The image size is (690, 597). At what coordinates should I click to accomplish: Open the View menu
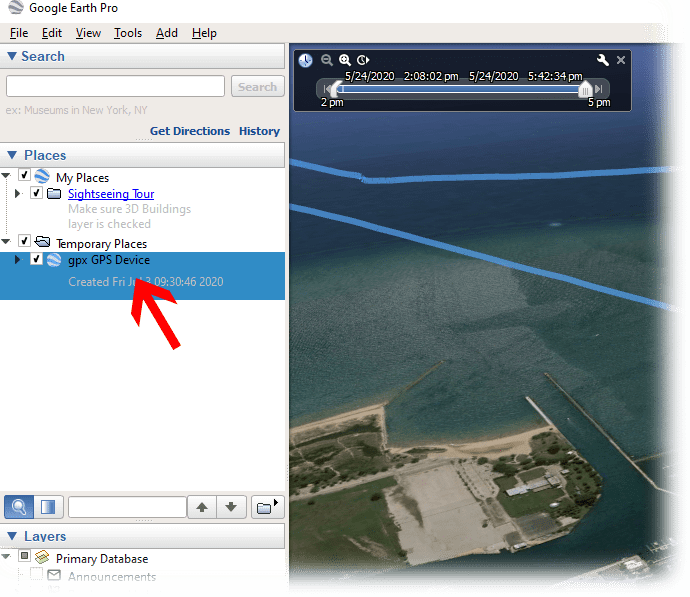click(88, 33)
